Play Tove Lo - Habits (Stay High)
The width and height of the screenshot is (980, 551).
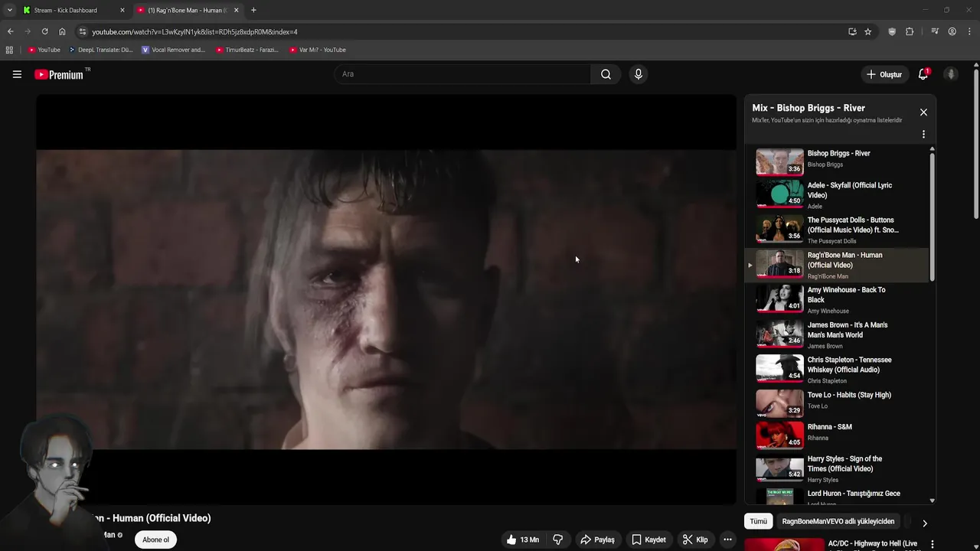[x=838, y=402]
